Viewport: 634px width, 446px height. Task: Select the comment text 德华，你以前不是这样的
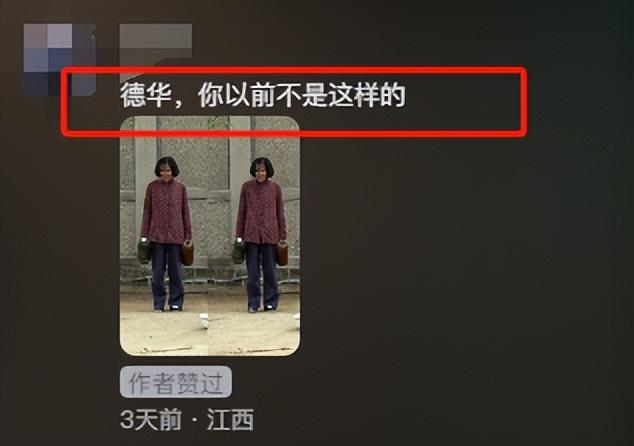[x=263, y=95]
